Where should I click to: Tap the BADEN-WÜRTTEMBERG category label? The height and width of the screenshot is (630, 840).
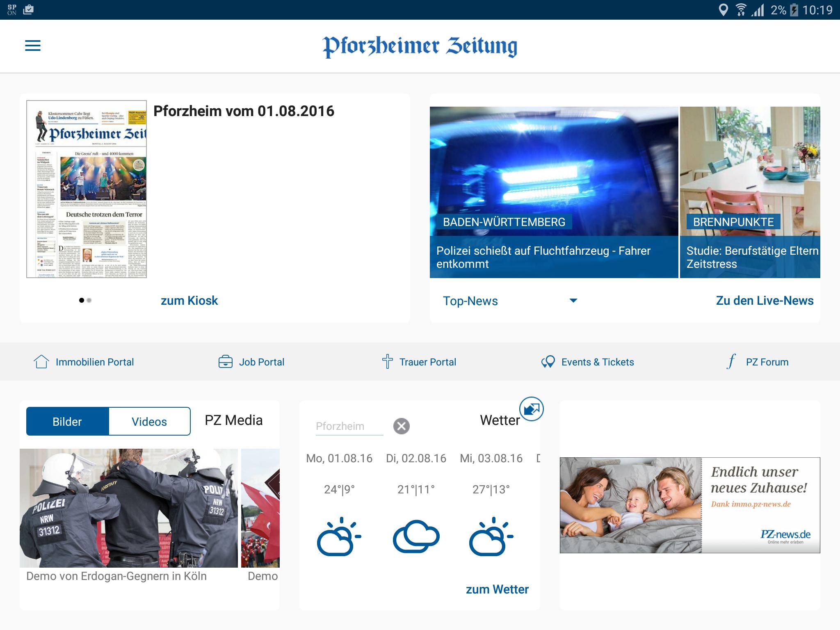tap(504, 222)
